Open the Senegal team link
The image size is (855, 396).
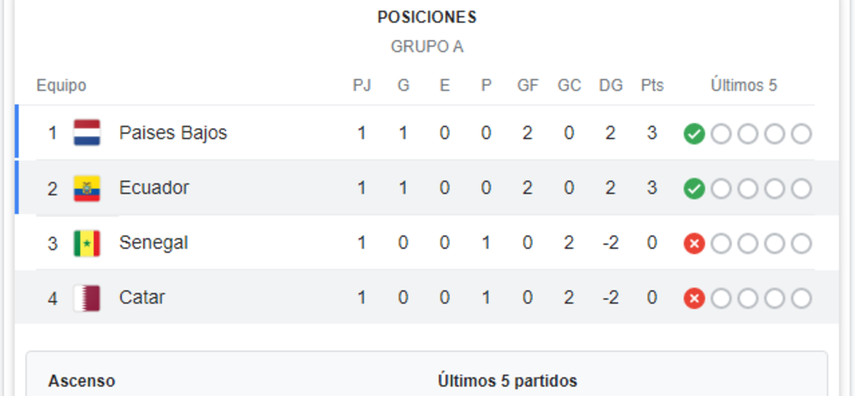153,243
